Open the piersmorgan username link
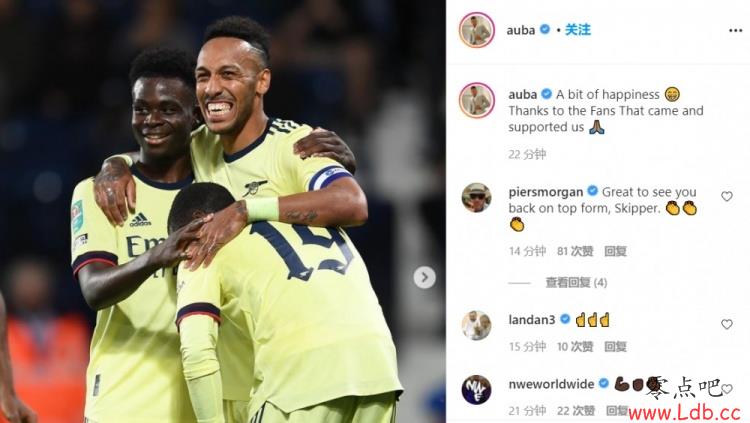750x423 pixels. click(546, 192)
